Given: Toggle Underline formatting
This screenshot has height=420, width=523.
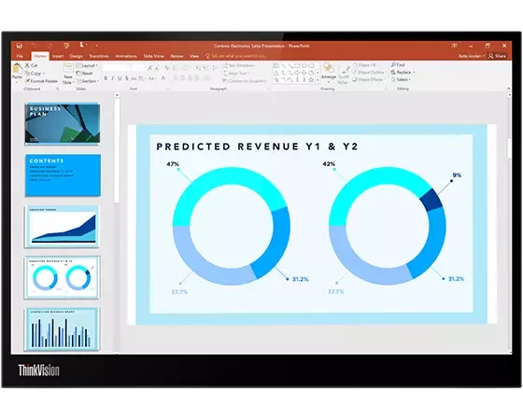Looking at the screenshot, I should (120, 78).
